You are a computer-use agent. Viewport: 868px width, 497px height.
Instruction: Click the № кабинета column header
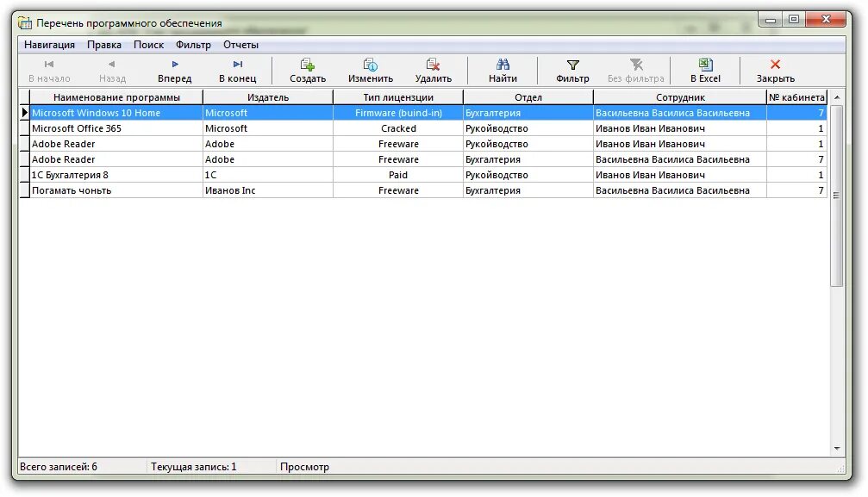pos(796,97)
